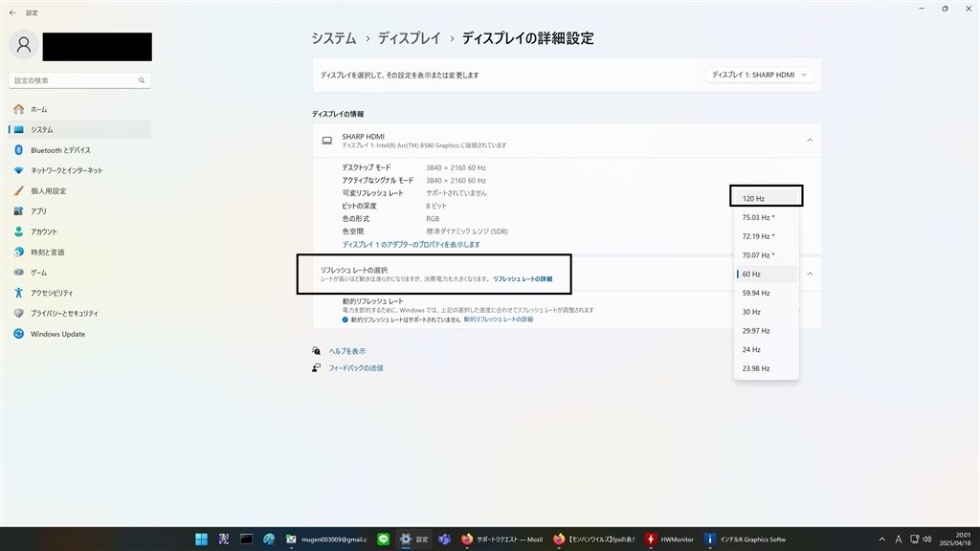Select 120 Hz refresh rate
The image size is (980, 551).
point(767,199)
